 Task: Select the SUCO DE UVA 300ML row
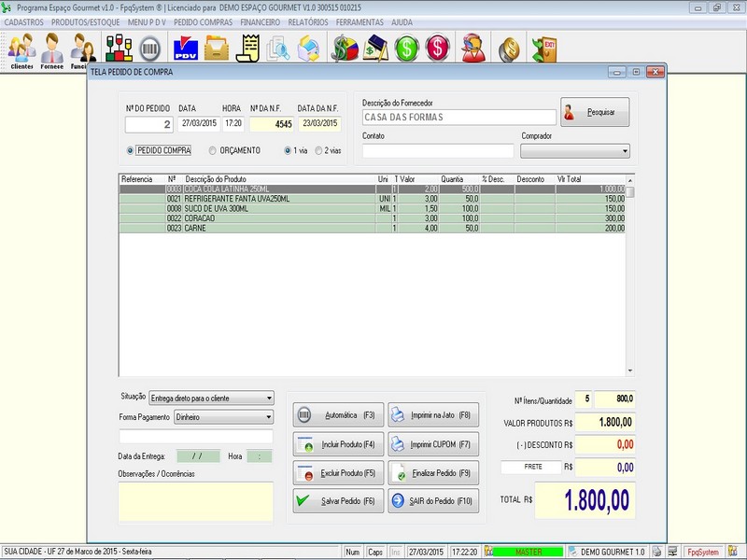[x=372, y=208]
